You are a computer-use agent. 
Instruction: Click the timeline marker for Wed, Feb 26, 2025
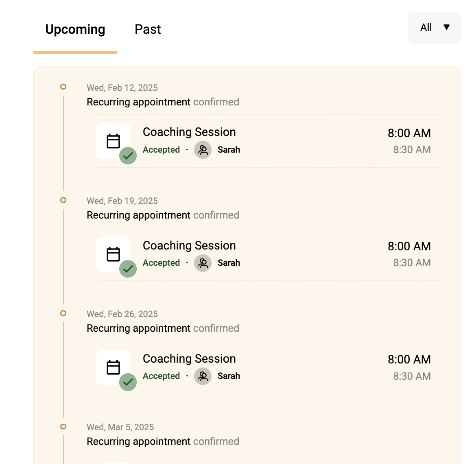coord(63,313)
